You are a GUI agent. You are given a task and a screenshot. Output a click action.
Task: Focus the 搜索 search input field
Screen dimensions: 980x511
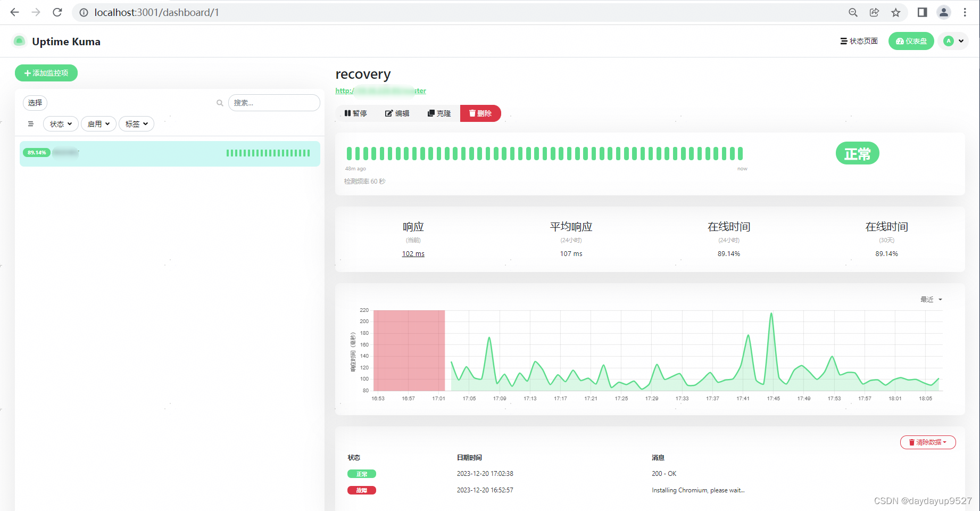274,103
